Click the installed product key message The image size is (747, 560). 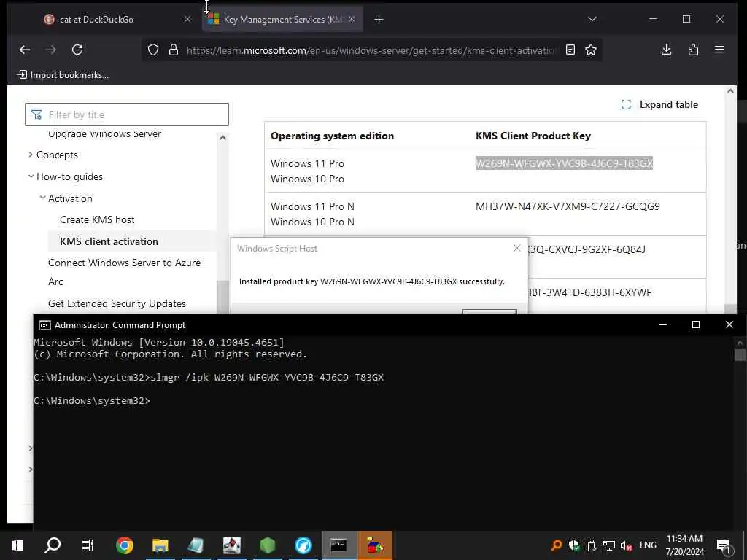371,281
